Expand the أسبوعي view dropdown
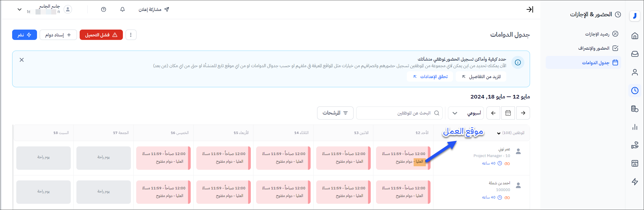Screen dimensions: 644x210 pos(466,113)
